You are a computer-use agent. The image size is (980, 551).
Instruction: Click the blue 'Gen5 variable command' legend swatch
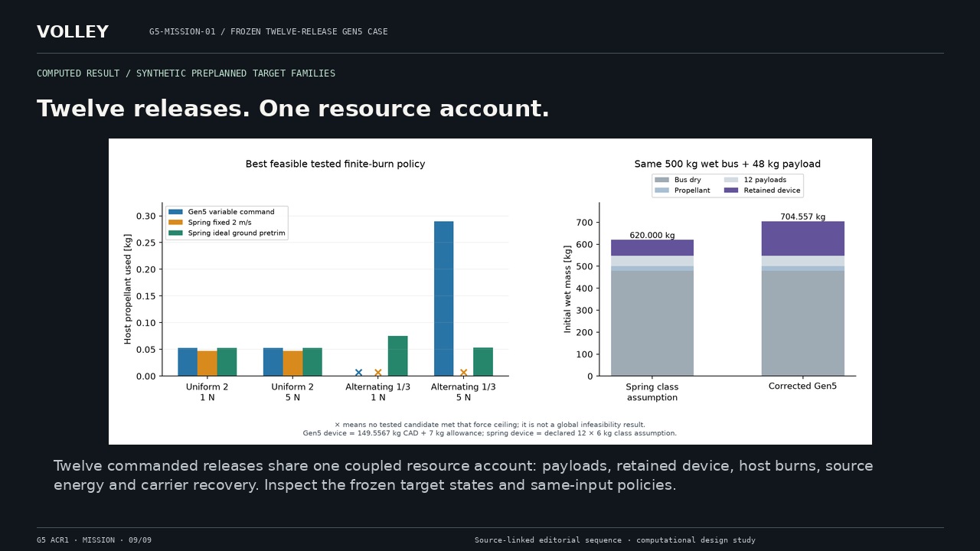click(x=176, y=212)
